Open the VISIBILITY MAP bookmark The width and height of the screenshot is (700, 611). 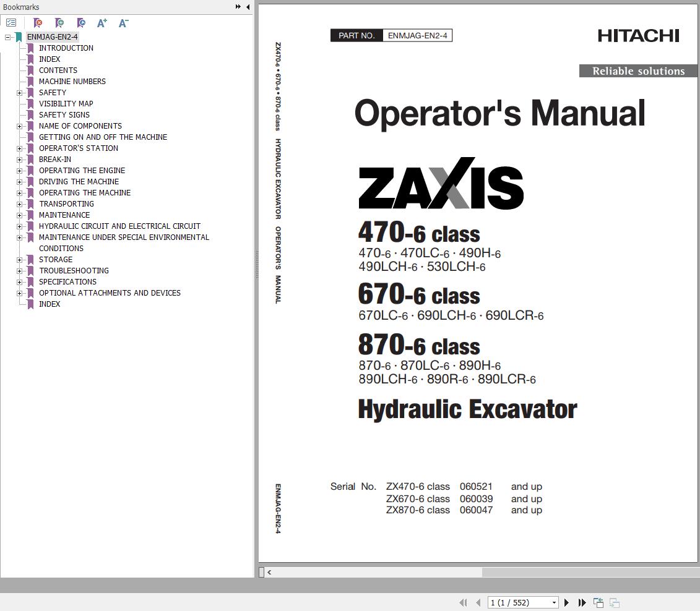[x=66, y=103]
